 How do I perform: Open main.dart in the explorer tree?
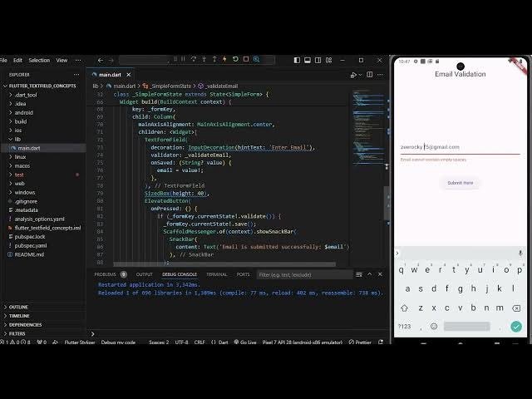point(29,148)
